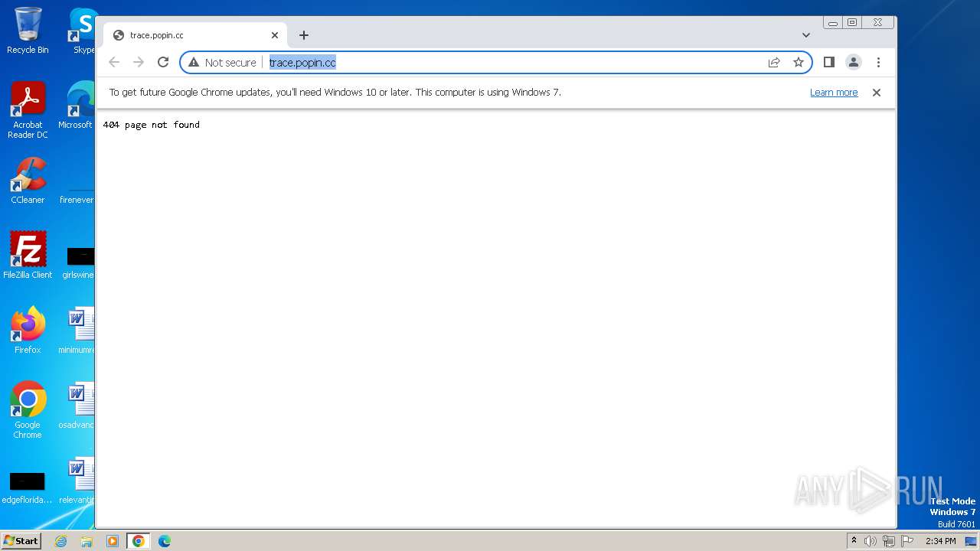980x551 pixels.
Task: Open girlswine desktop file
Action: pos(78,263)
